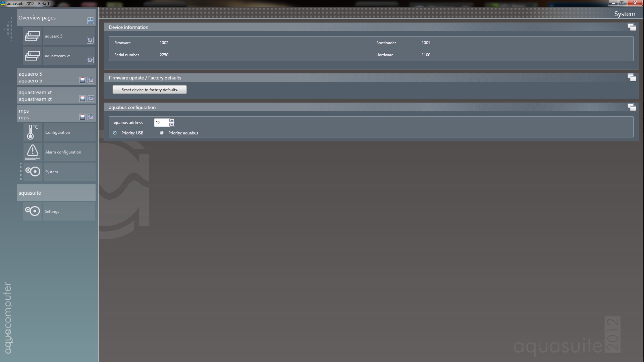644x362 pixels.
Task: Open Alarm configuration warning icon
Action: coord(33,152)
